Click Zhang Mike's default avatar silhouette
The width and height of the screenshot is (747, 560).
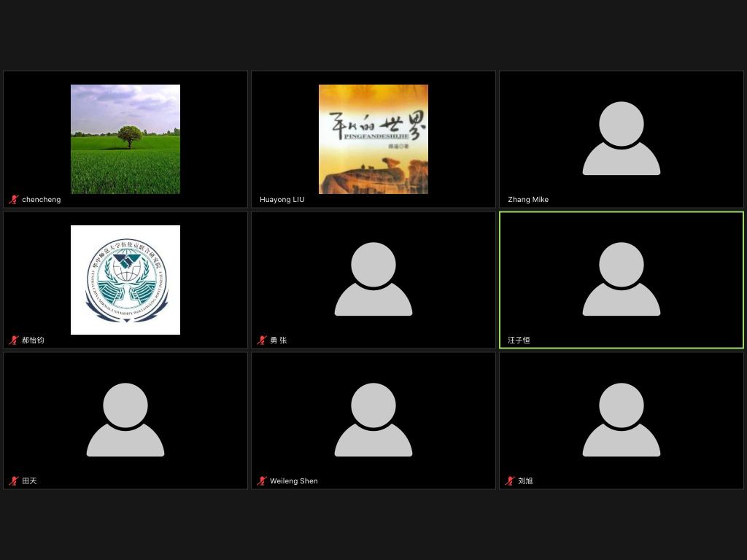pos(622,139)
